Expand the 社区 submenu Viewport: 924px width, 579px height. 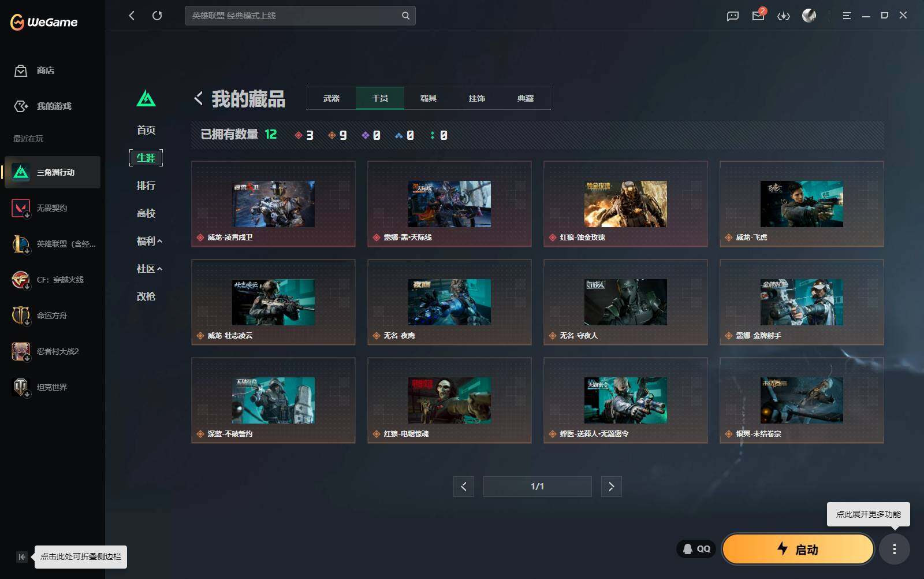pyautogui.click(x=149, y=269)
